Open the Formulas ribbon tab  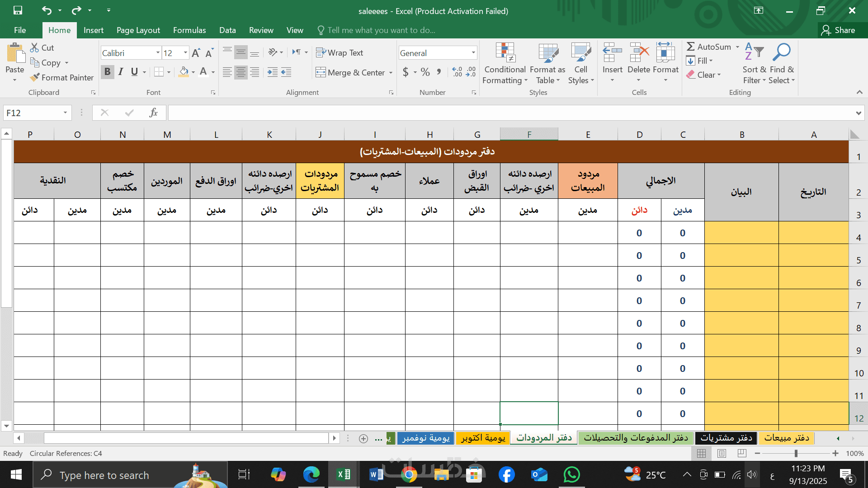(x=189, y=30)
